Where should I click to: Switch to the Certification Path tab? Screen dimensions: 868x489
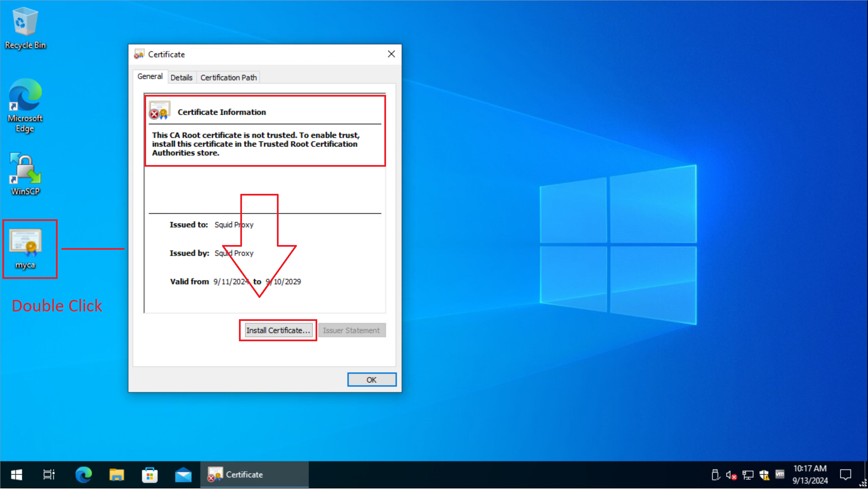coord(228,78)
